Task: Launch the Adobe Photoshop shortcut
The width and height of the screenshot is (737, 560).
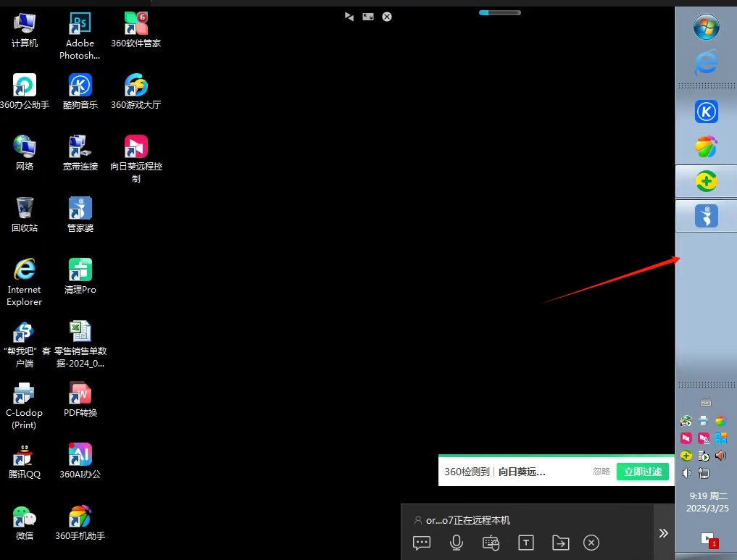Action: 80,36
